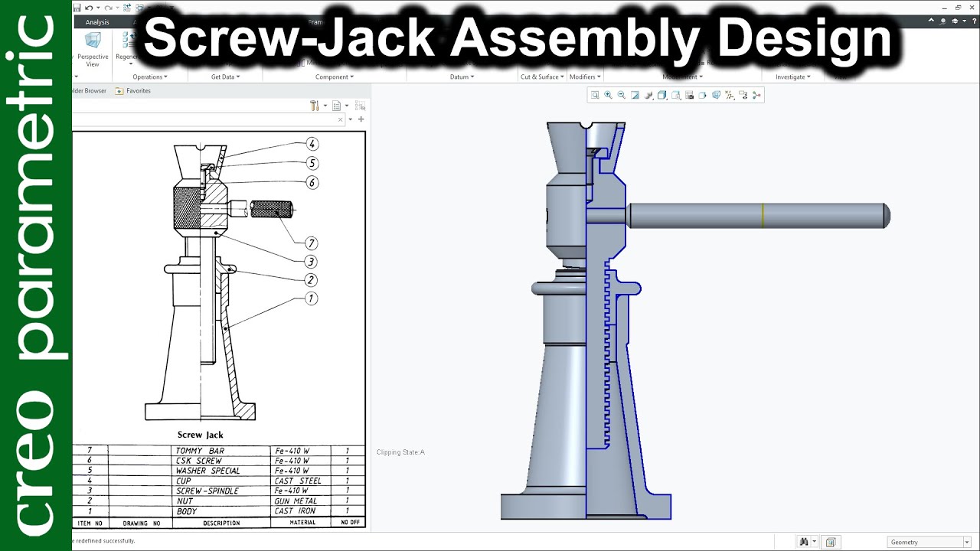Click the Zoom Out magnifier icon

[x=622, y=95]
